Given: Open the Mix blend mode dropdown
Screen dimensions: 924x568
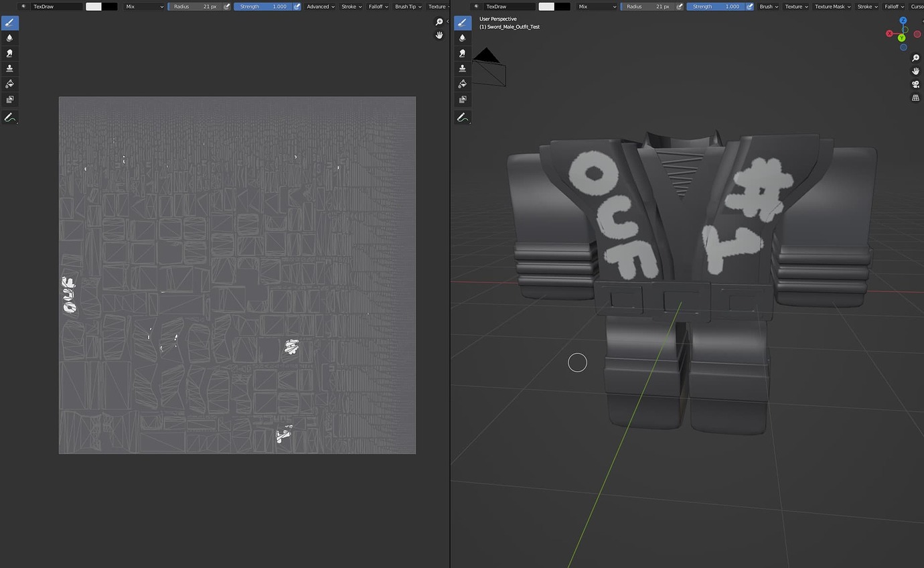Looking at the screenshot, I should (143, 6).
